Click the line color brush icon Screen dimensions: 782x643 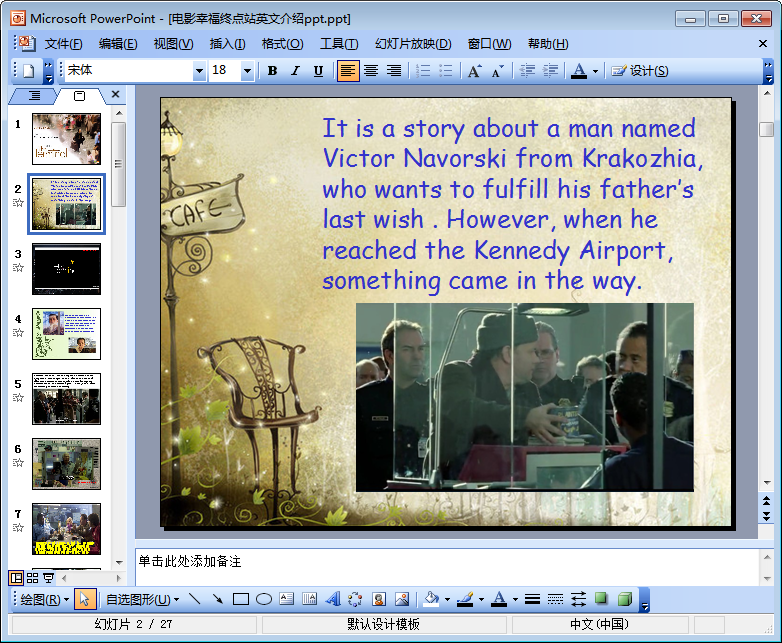[x=465, y=599]
